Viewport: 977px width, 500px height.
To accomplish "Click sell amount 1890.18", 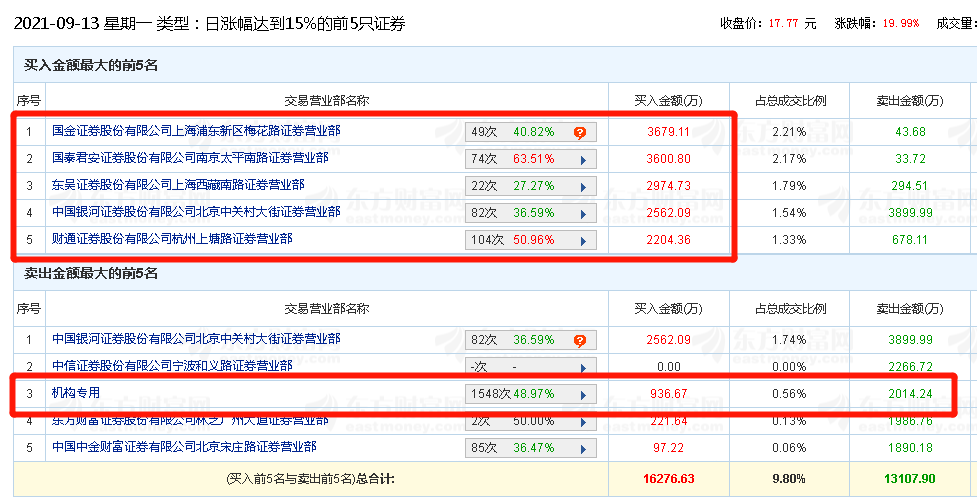I will (910, 448).
